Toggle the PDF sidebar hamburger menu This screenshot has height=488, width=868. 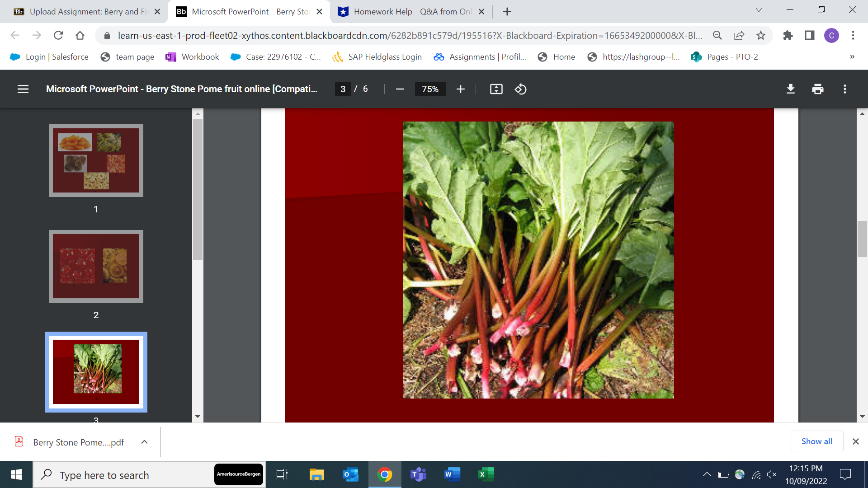tap(23, 89)
